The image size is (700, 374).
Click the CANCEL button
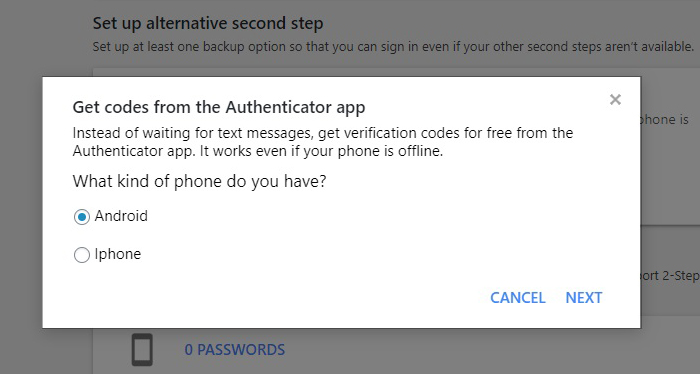[x=517, y=298]
